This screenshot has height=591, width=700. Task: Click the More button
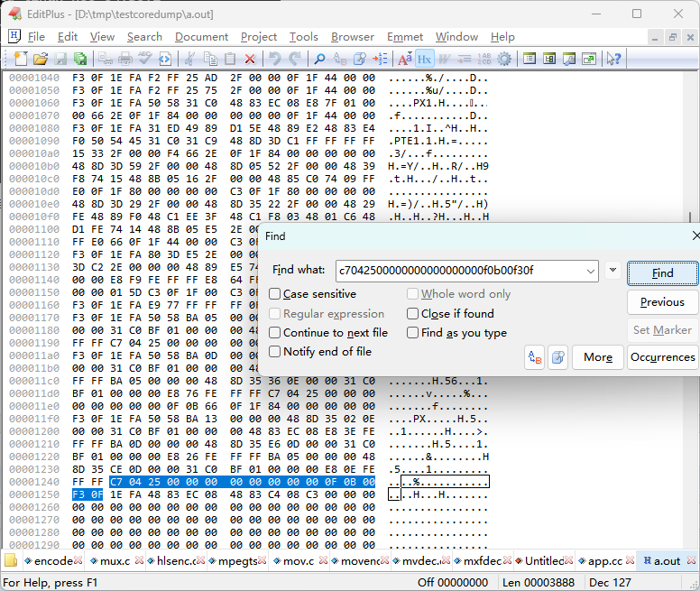tap(598, 357)
